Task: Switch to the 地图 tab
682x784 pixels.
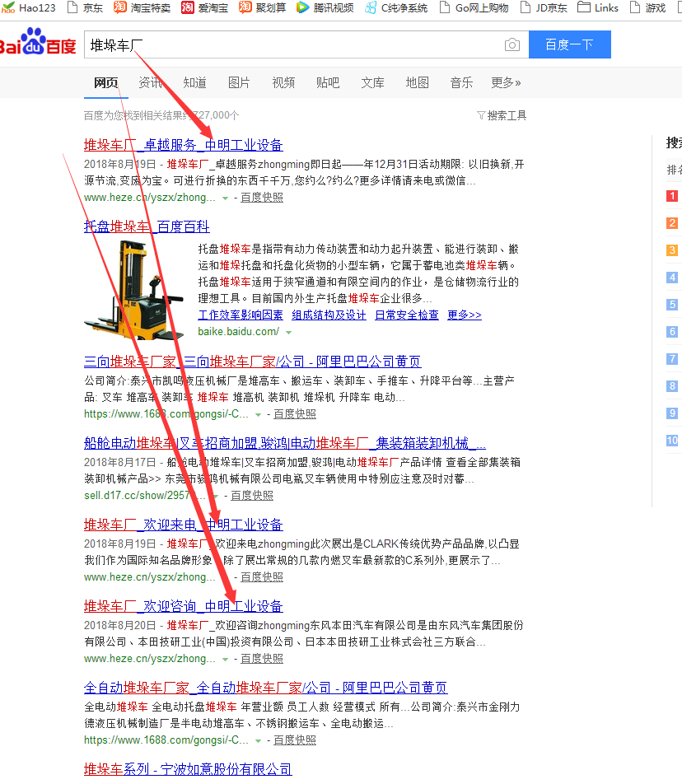Action: coord(417,82)
